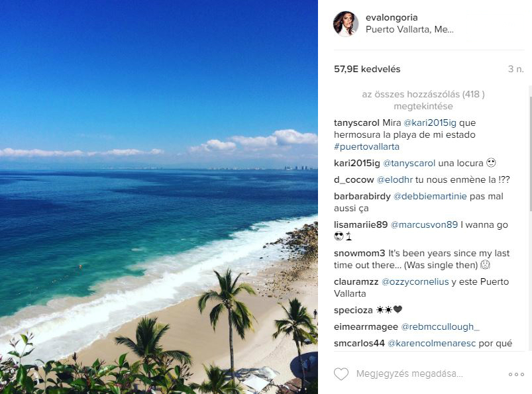The height and width of the screenshot is (394, 532).
Task: Open the three-dots more options menu
Action: tap(516, 374)
